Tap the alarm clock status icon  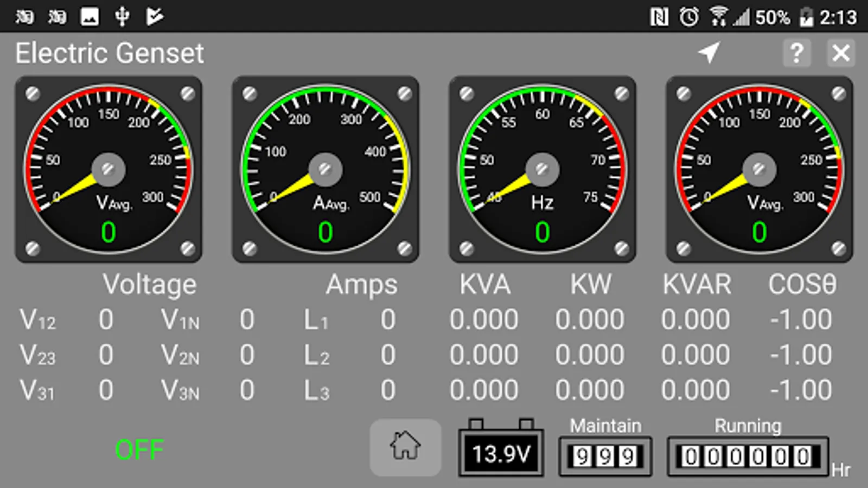pos(689,17)
